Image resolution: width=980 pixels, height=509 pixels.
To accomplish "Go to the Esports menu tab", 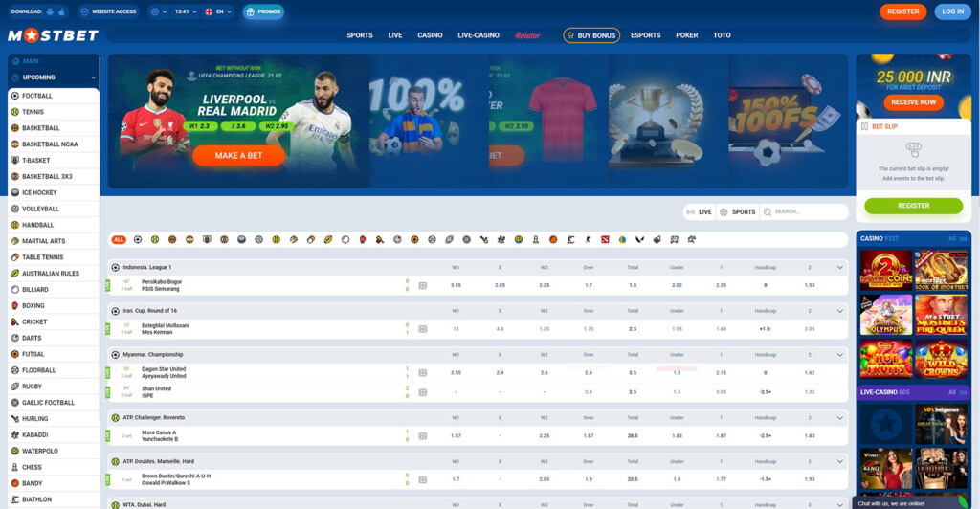I will 645,35.
